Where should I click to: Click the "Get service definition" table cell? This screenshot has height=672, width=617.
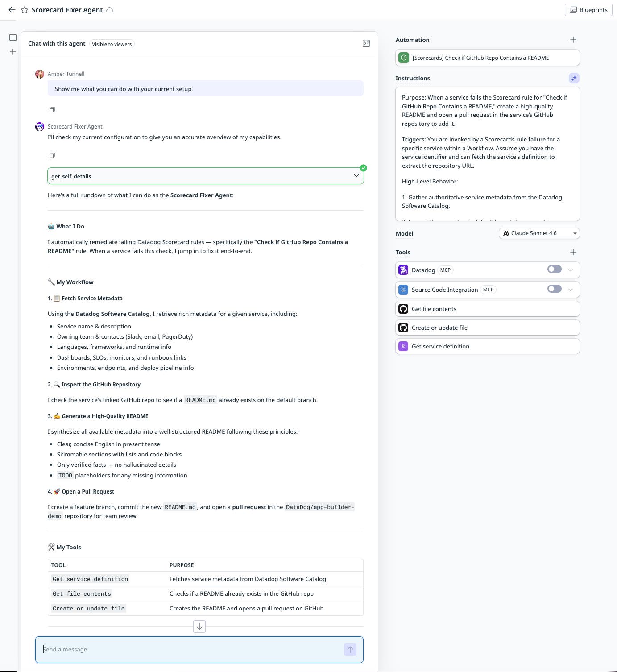coord(91,579)
